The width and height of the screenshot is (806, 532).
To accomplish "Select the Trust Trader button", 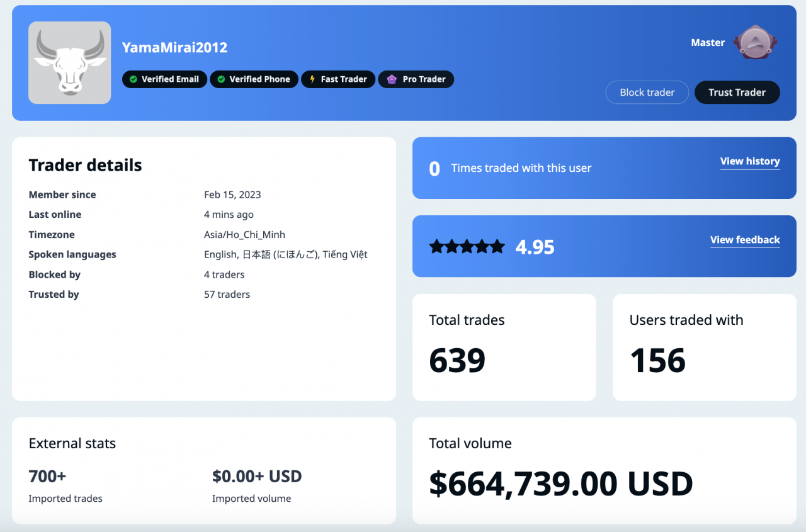I will [737, 92].
